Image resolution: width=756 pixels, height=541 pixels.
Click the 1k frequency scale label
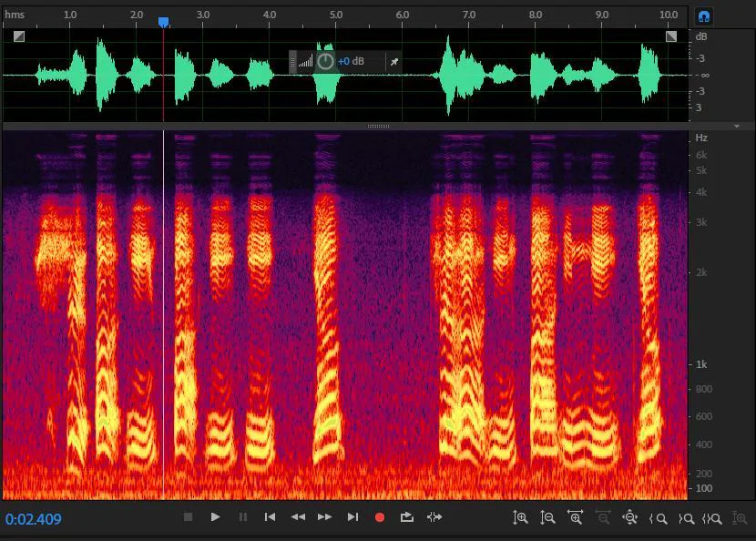point(701,364)
